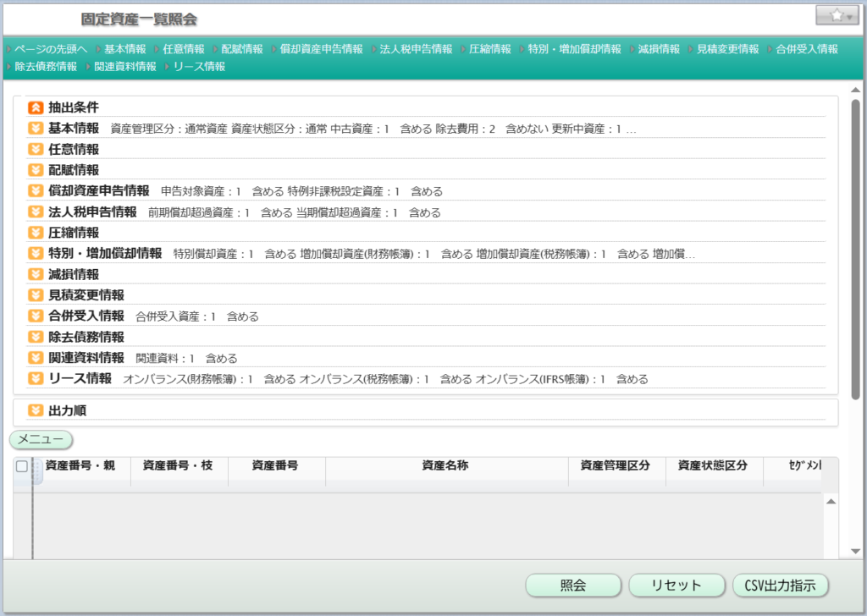
Task: Go to ページの先頭へ navigation link
Action: [50, 49]
